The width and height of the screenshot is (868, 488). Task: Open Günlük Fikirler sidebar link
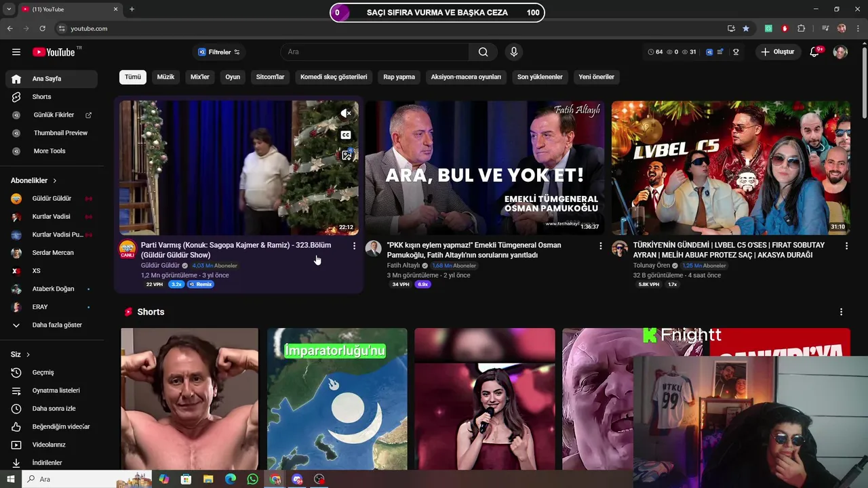pyautogui.click(x=52, y=115)
